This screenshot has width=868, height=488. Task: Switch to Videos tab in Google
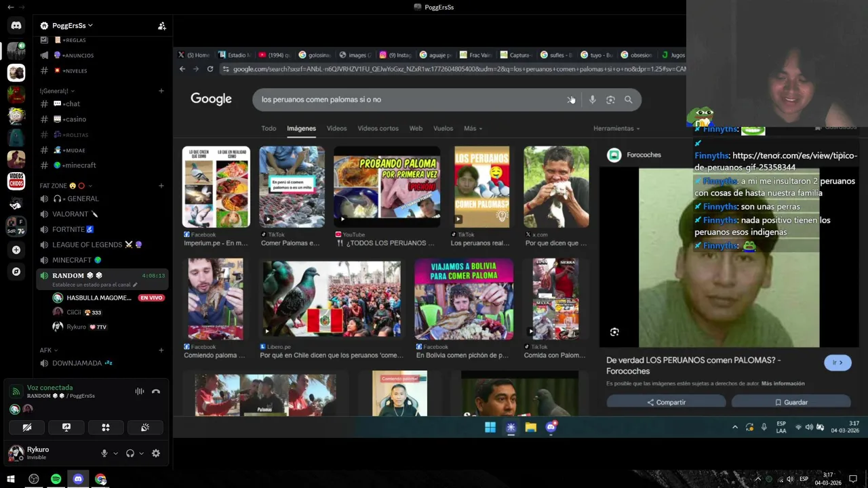point(336,128)
